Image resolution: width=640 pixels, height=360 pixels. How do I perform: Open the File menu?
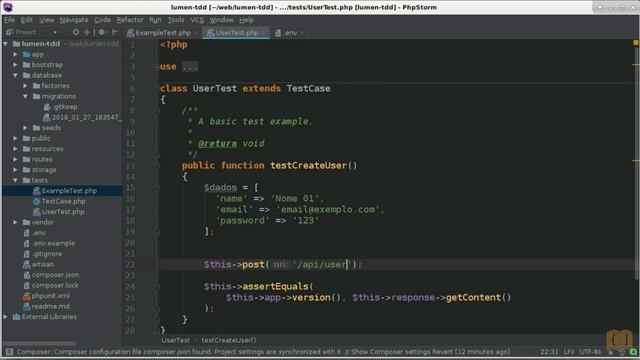(x=9, y=20)
